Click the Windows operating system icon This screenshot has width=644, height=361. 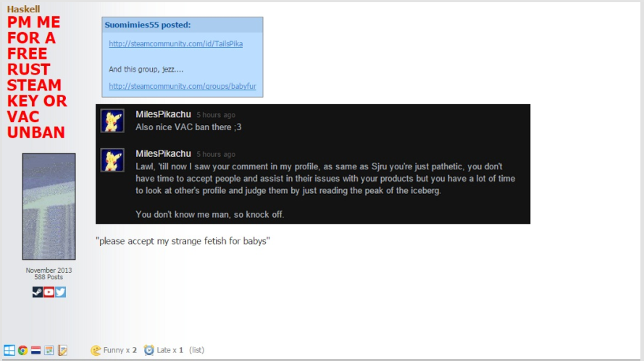click(9, 350)
